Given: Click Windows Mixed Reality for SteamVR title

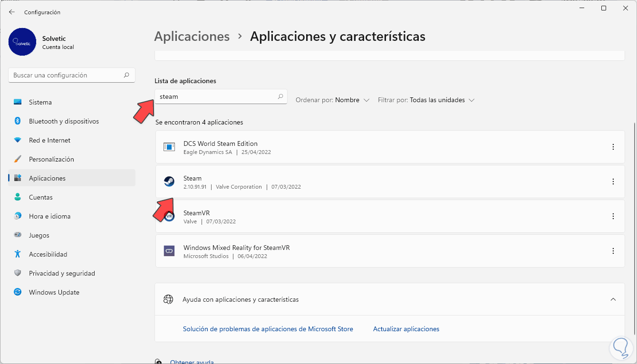Looking at the screenshot, I should pos(237,248).
